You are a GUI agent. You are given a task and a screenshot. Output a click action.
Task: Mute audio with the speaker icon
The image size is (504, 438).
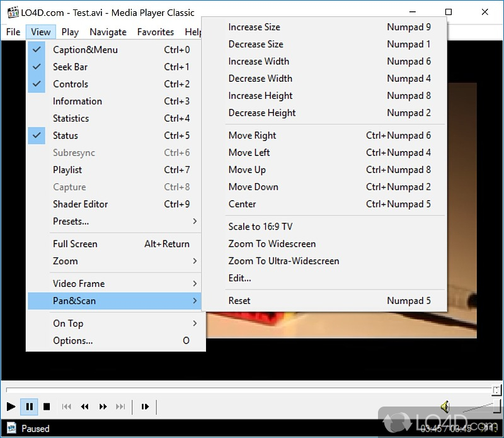[x=445, y=407]
